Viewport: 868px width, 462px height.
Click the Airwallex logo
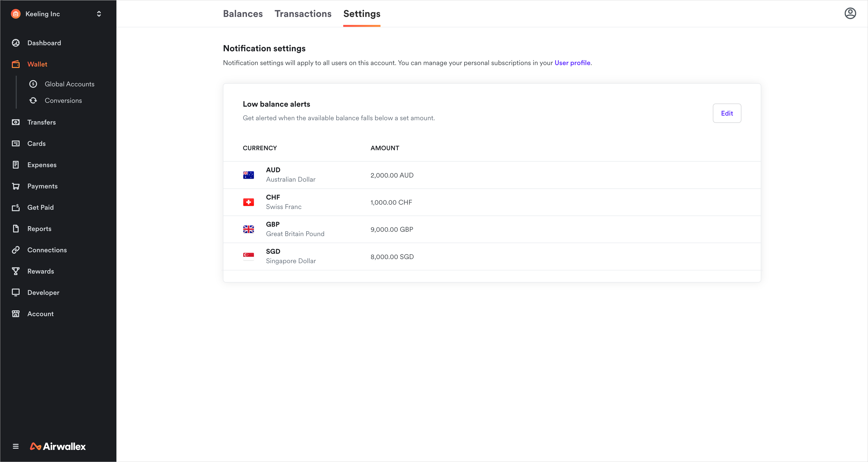[x=58, y=447]
